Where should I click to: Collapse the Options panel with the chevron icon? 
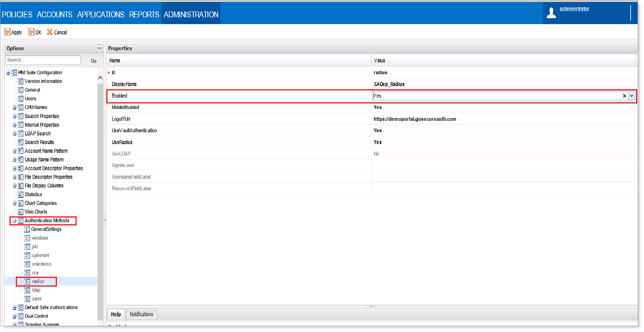pyautogui.click(x=99, y=48)
